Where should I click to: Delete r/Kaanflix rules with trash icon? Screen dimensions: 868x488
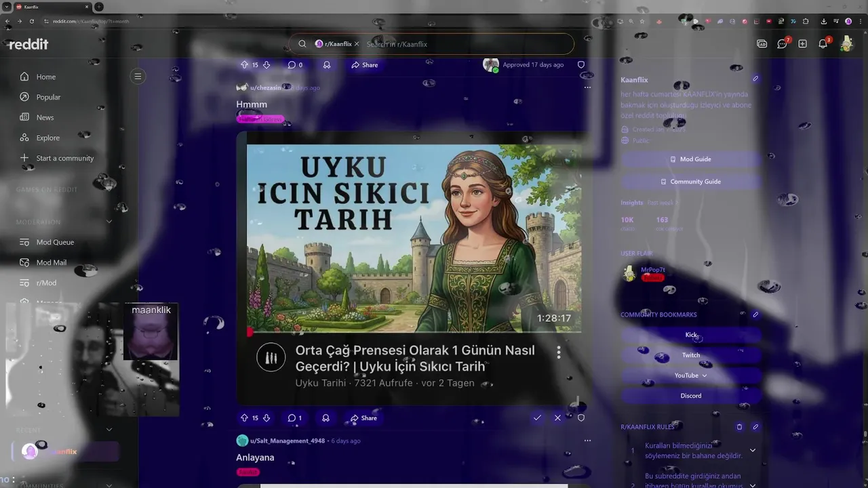(739, 427)
